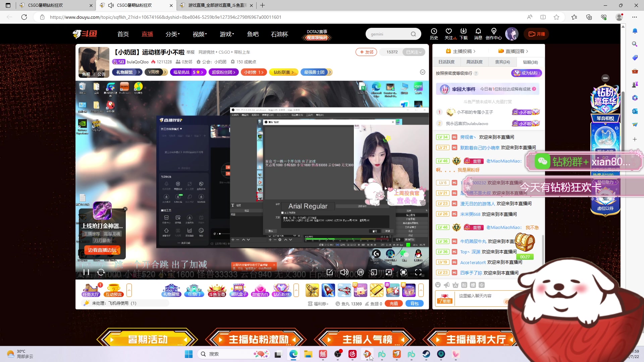
Task: Click the Douyu search field with gemini
Action: pos(388,34)
